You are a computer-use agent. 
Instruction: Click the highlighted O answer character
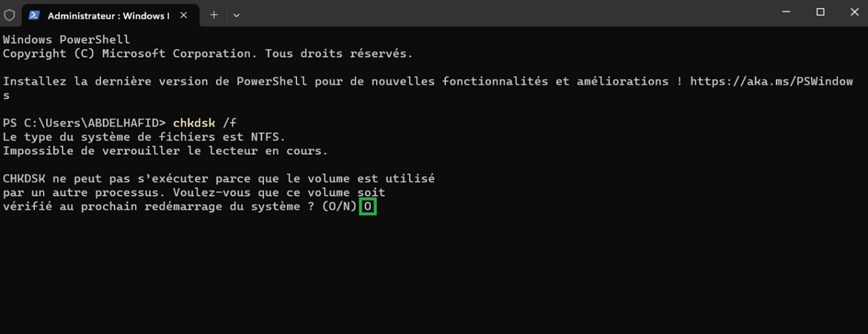[x=368, y=207]
